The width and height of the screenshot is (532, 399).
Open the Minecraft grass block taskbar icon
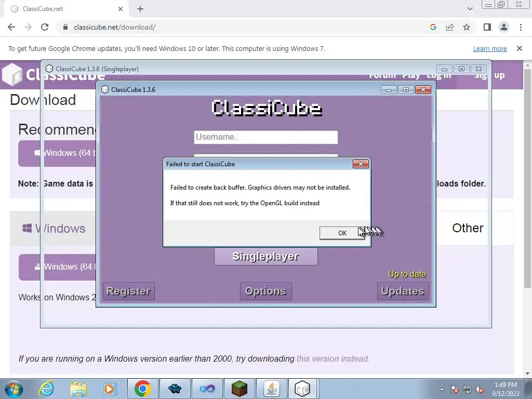coord(240,389)
